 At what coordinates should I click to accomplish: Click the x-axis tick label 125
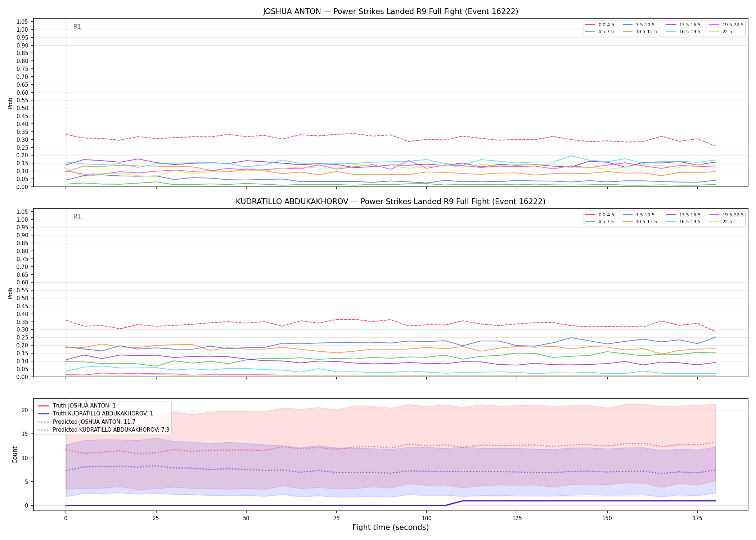coord(517,518)
